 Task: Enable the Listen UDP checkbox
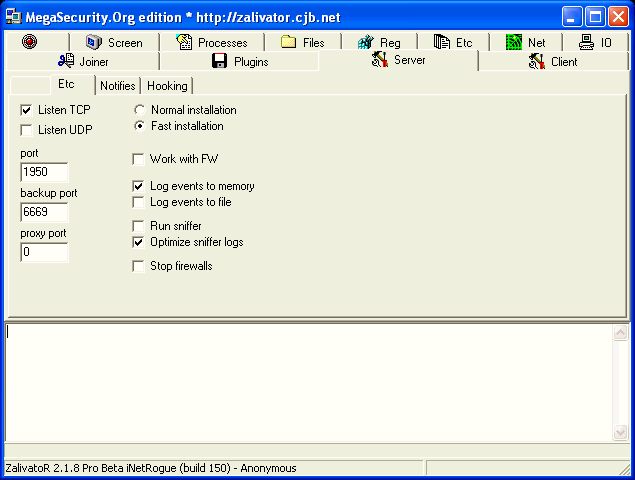tap(27, 130)
